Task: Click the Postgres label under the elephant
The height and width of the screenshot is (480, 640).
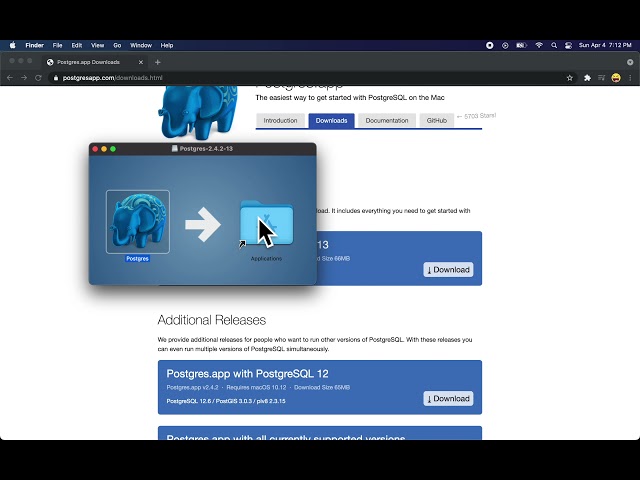Action: (x=138, y=259)
